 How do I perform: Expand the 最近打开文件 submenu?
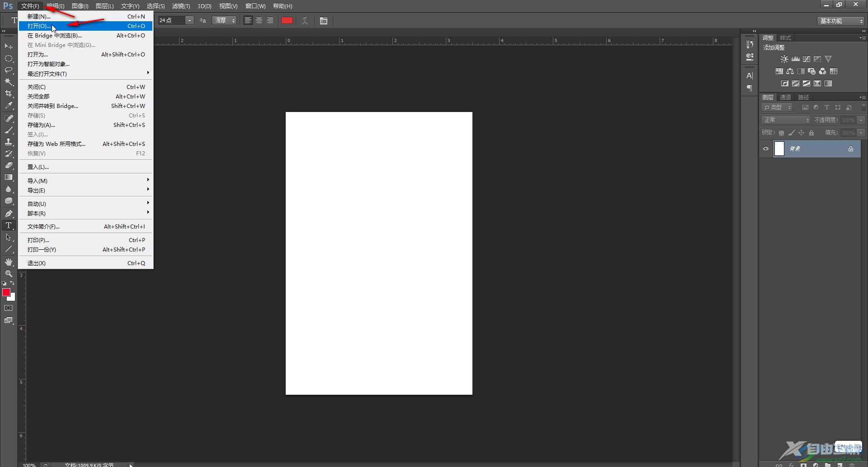86,74
